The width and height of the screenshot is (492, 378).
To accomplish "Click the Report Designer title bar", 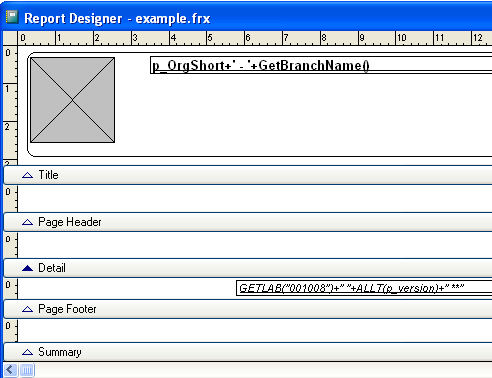I will pyautogui.click(x=246, y=18).
